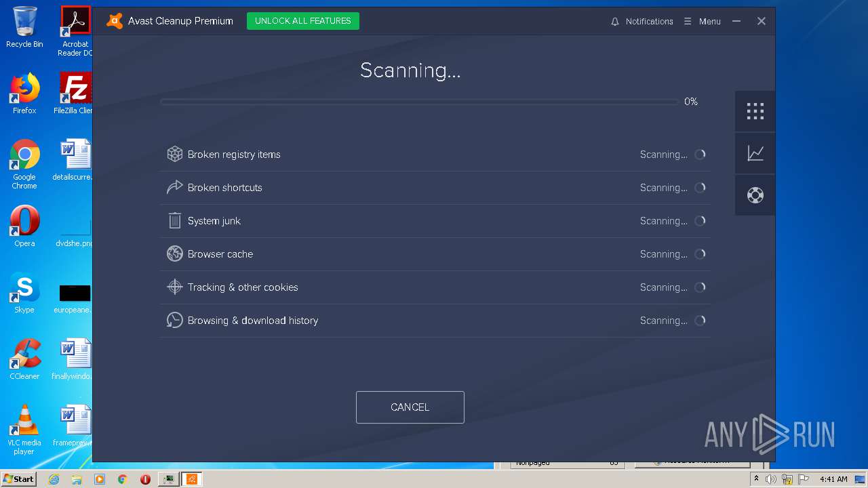Open the media player taskbar icon

[x=100, y=479]
